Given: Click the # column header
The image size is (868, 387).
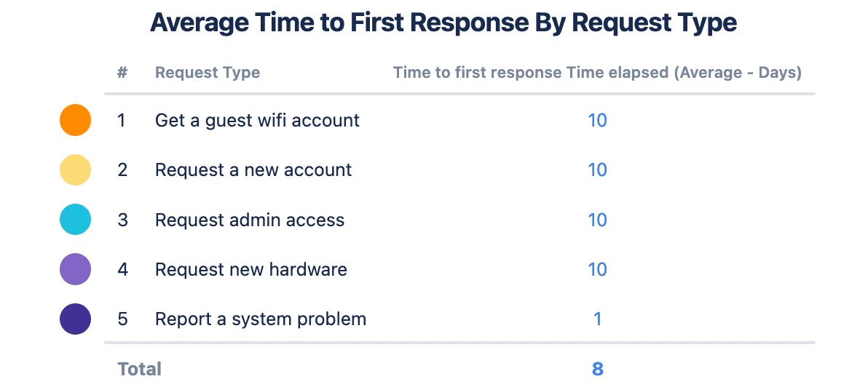Looking at the screenshot, I should tap(122, 73).
